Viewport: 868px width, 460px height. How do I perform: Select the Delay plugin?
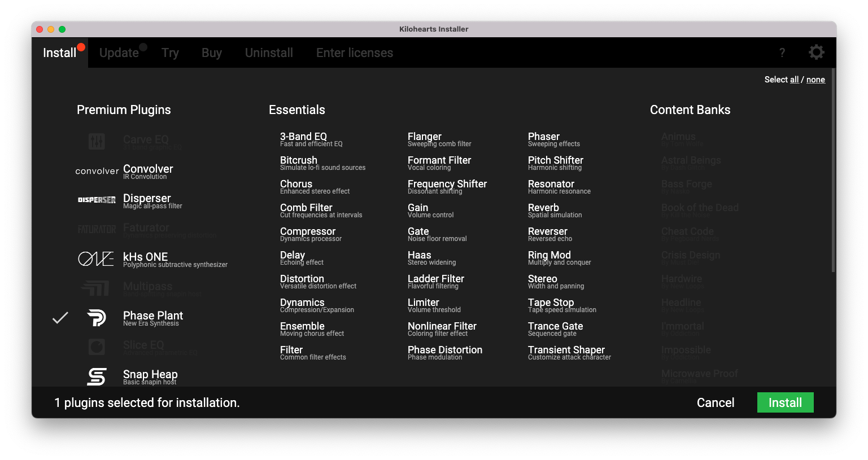pyautogui.click(x=302, y=258)
